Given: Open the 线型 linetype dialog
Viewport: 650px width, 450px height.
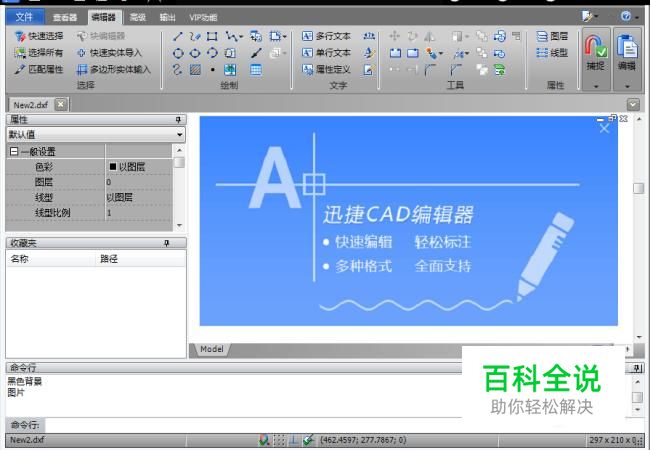Looking at the screenshot, I should coord(552,53).
